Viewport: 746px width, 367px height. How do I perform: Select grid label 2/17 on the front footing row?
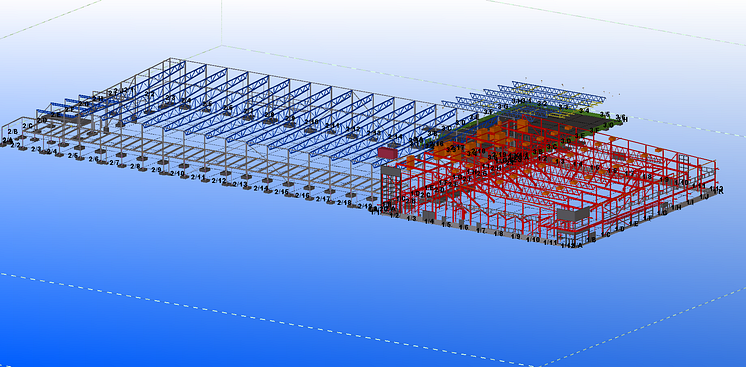[323, 199]
